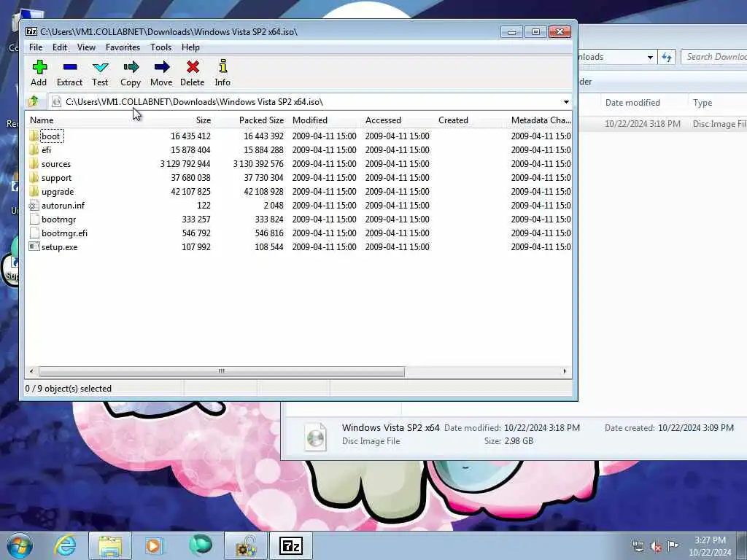Open the Tools menu
The image size is (747, 560).
click(160, 47)
